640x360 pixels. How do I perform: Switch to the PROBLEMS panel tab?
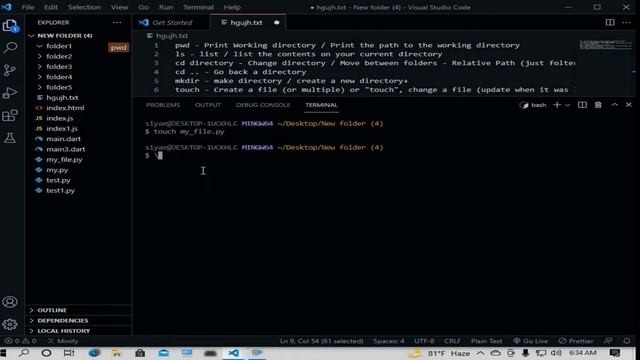pyautogui.click(x=163, y=105)
